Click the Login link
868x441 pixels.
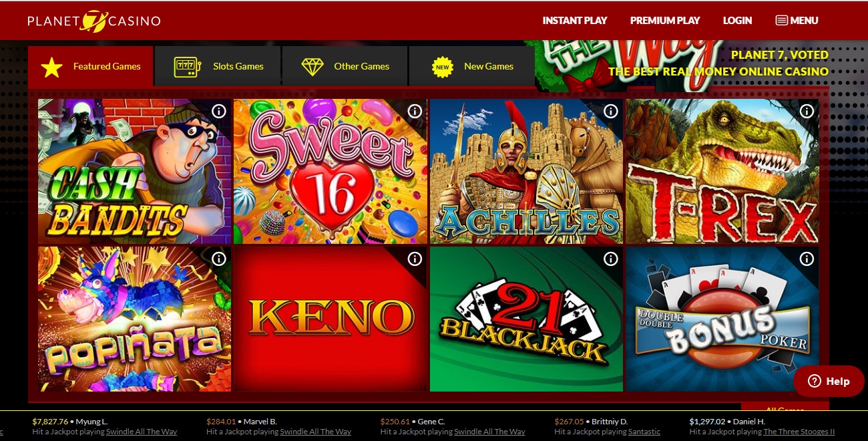click(x=738, y=21)
